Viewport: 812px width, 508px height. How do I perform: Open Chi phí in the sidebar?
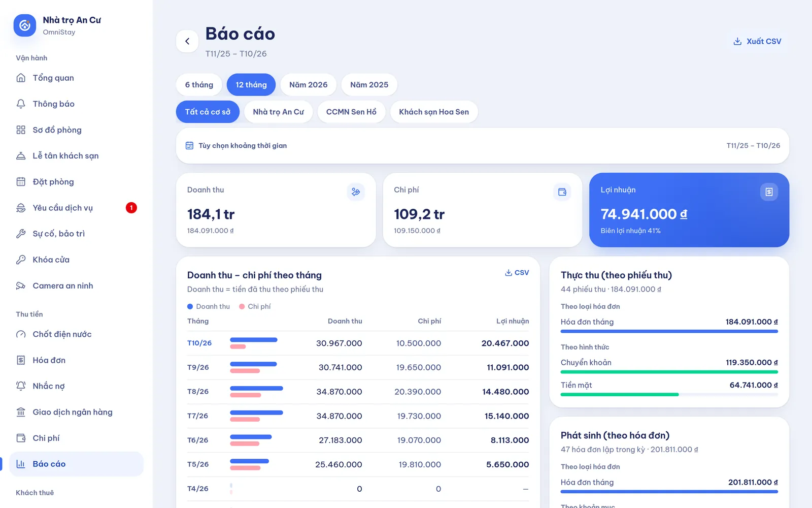[x=76, y=438]
